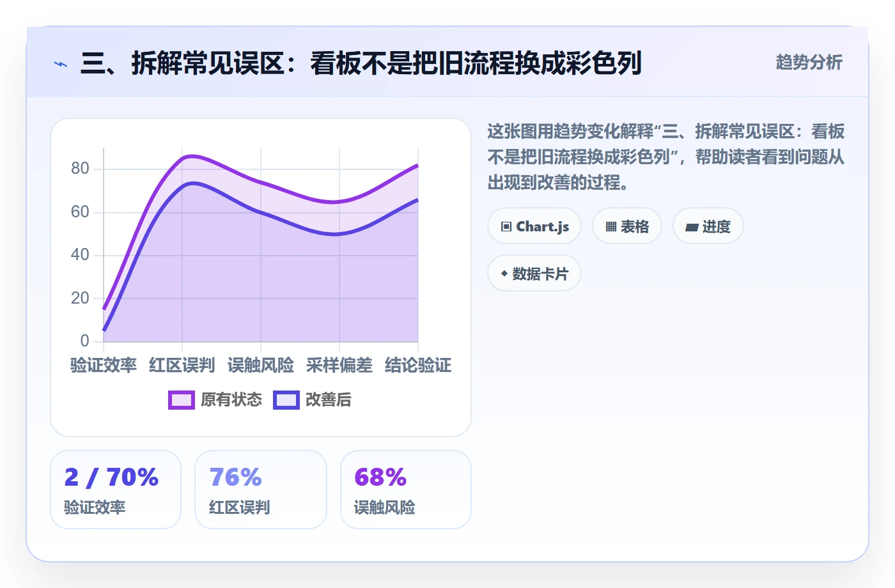
Task: Click the square icon in the Chart.js chip
Action: point(506,227)
